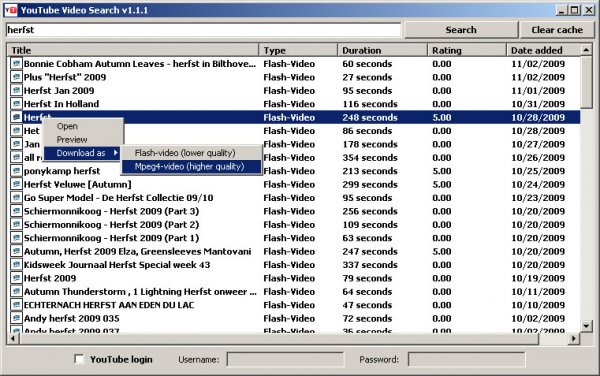The width and height of the screenshot is (600, 376).
Task: Click the horizontal scrollbar thumb
Action: click(x=279, y=339)
